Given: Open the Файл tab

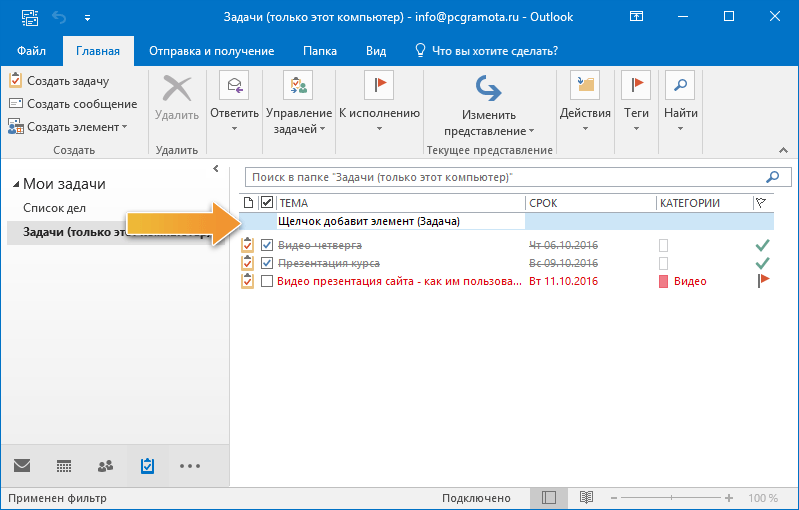Looking at the screenshot, I should click(32, 51).
